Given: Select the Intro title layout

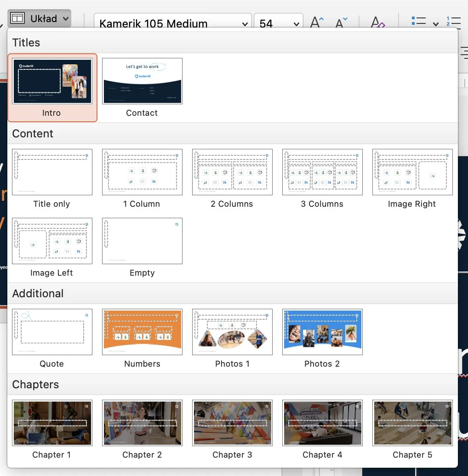Looking at the screenshot, I should (52, 81).
